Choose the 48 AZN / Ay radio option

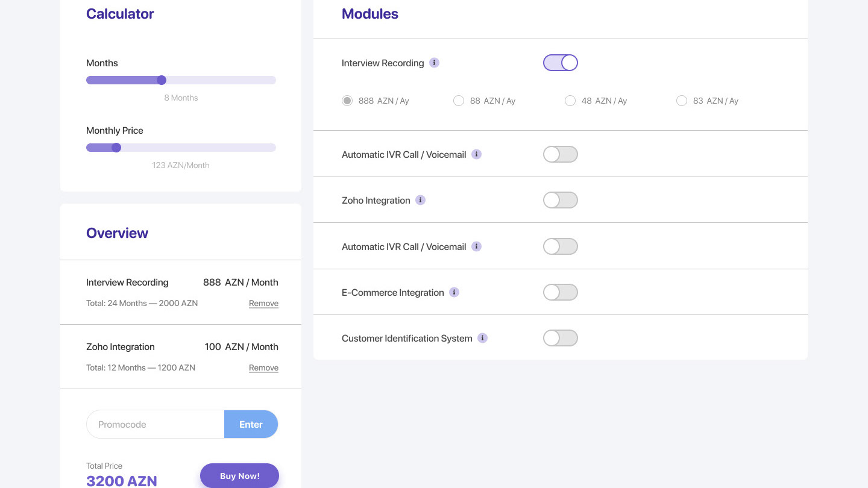tap(570, 101)
